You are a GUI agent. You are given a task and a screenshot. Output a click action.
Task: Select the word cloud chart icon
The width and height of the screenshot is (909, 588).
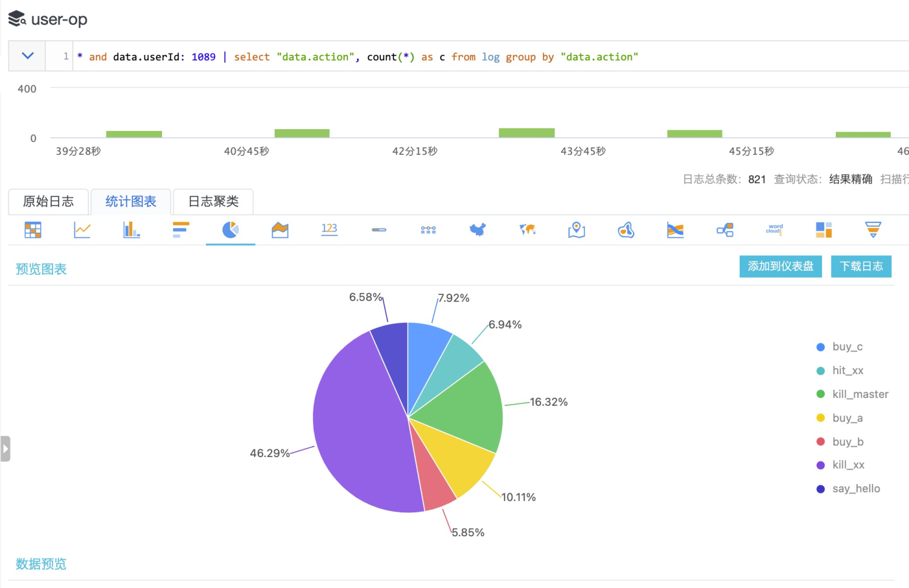coord(774,229)
